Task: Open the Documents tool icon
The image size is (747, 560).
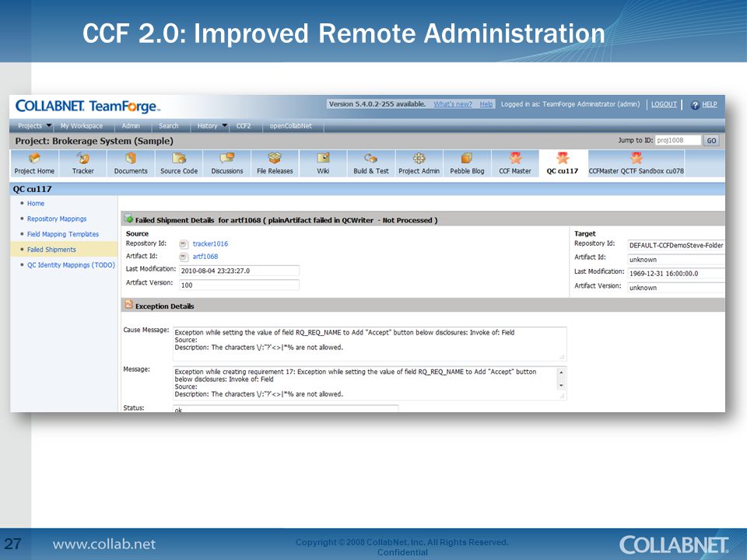Action: (x=131, y=158)
